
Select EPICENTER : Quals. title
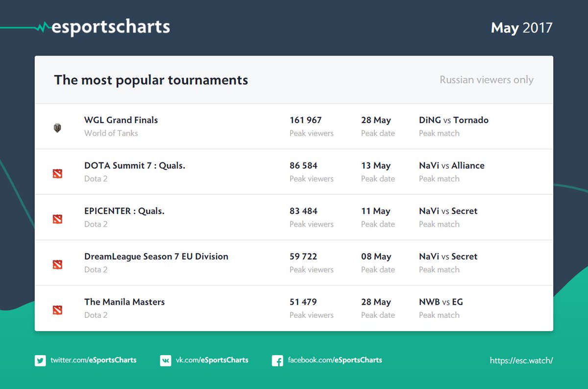124,211
